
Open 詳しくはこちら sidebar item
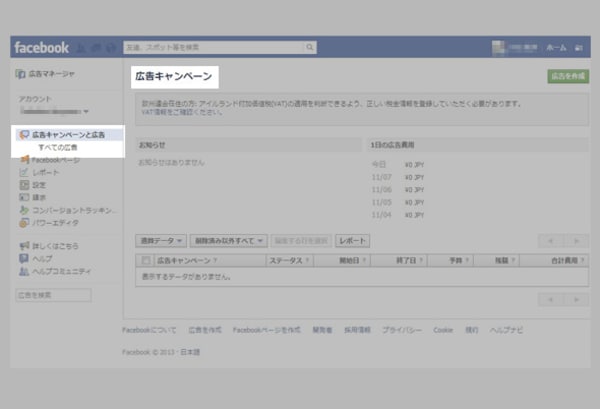[x=49, y=246]
